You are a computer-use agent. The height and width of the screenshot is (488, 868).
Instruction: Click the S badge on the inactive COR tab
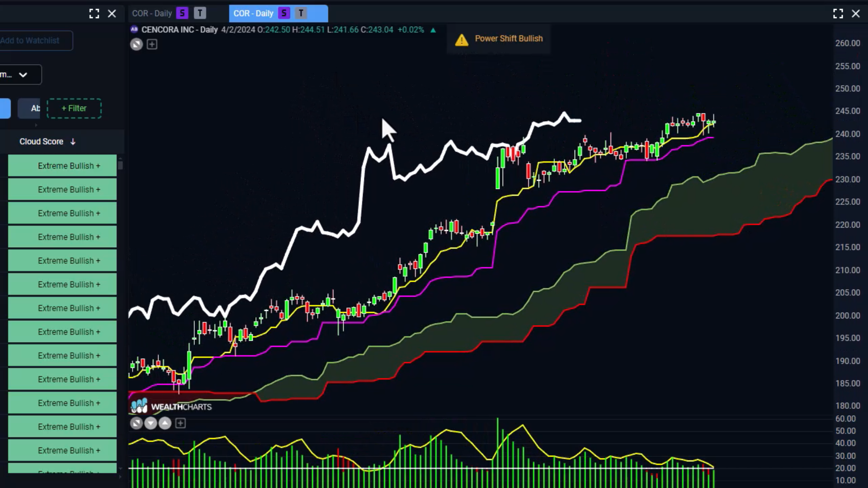tap(182, 13)
